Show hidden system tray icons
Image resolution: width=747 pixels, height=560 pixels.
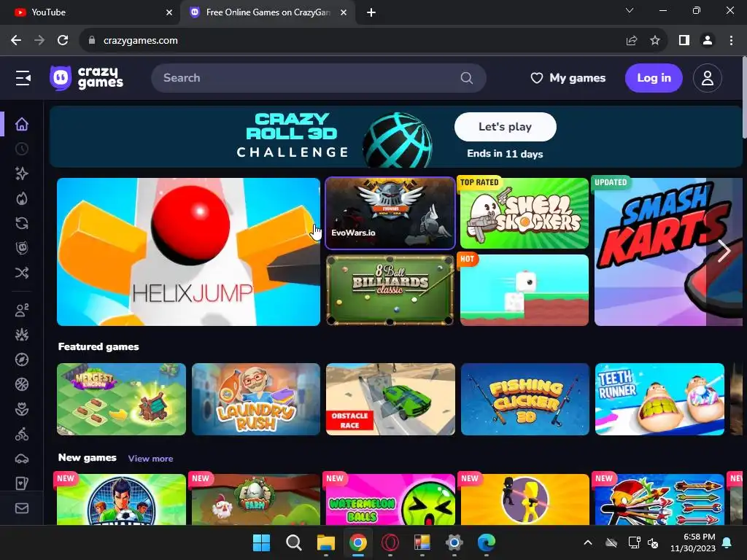click(x=588, y=542)
